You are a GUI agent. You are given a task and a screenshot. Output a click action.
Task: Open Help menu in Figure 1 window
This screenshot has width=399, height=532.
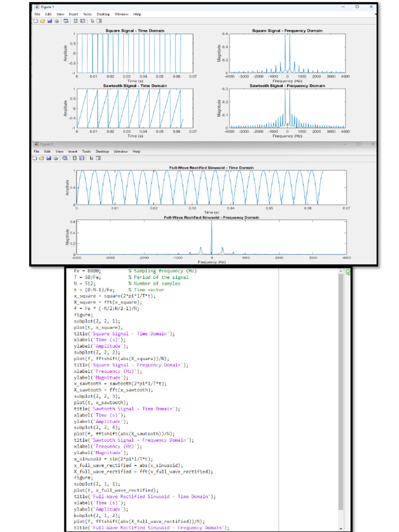(x=137, y=14)
